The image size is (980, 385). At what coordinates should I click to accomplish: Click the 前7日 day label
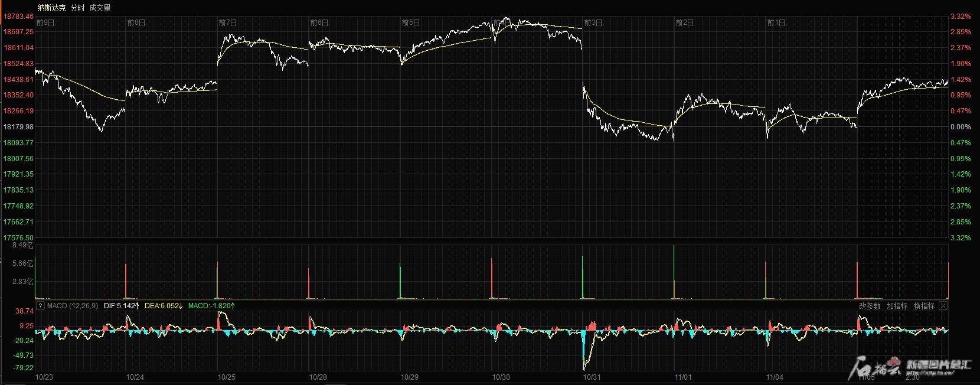tap(228, 22)
